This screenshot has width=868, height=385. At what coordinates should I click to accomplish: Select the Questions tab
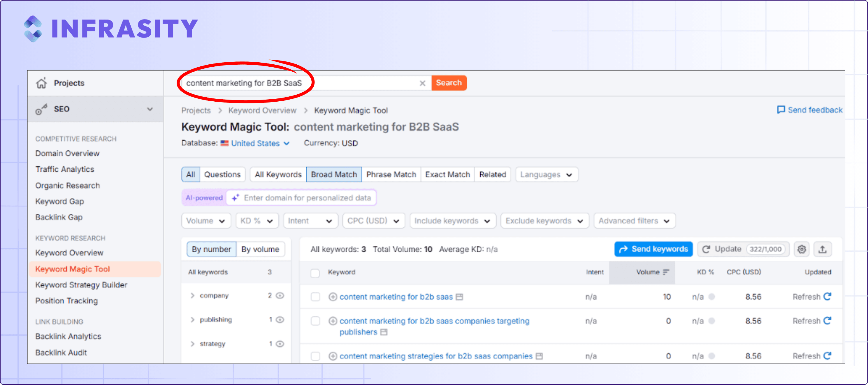click(222, 175)
